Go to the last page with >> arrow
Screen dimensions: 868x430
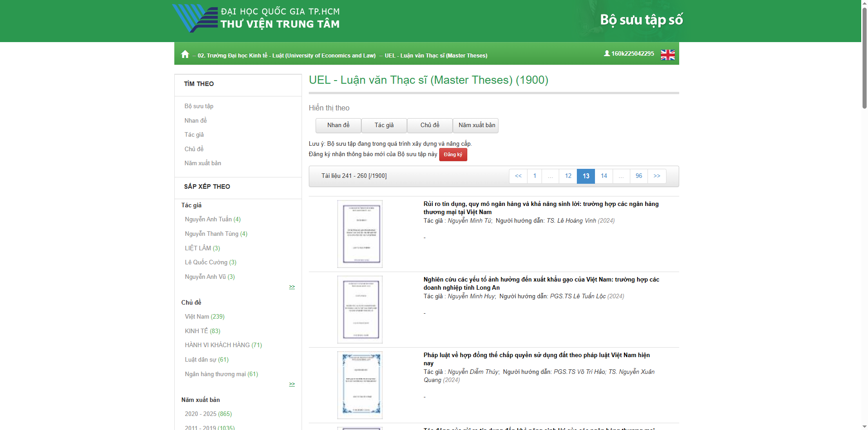coord(657,176)
